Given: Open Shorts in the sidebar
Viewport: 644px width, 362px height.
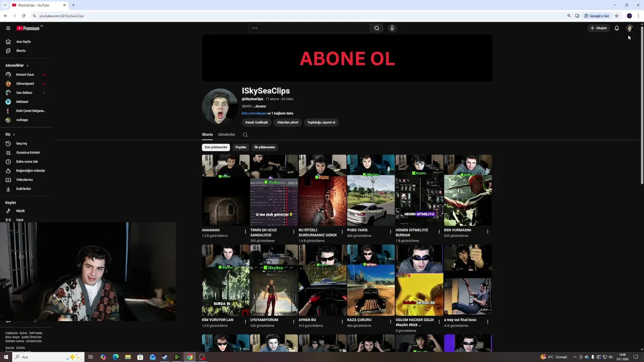Looking at the screenshot, I should [27, 51].
